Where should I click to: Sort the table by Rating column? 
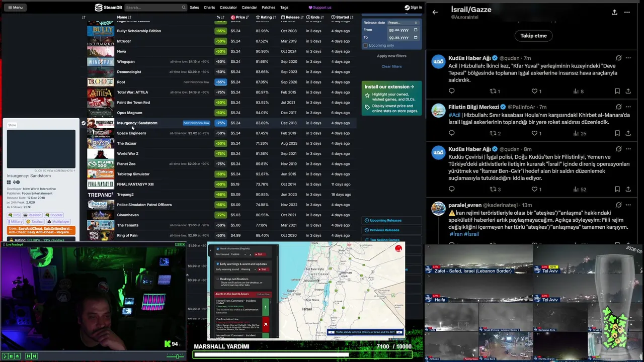pyautogui.click(x=266, y=17)
